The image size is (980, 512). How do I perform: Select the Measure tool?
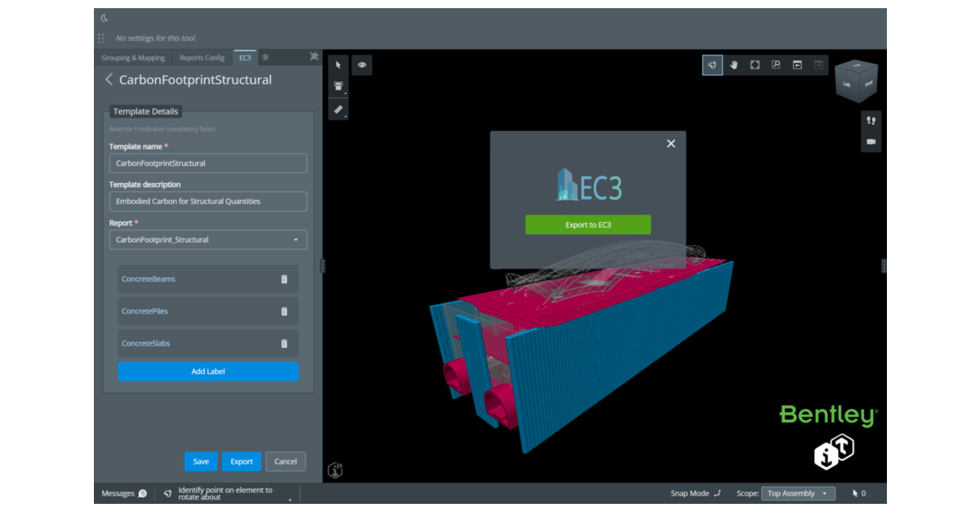pyautogui.click(x=338, y=109)
